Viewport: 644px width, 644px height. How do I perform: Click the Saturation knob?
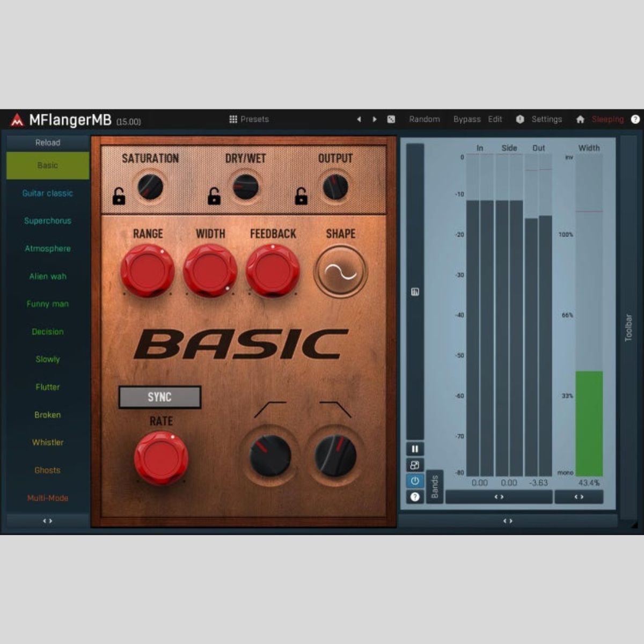point(150,187)
